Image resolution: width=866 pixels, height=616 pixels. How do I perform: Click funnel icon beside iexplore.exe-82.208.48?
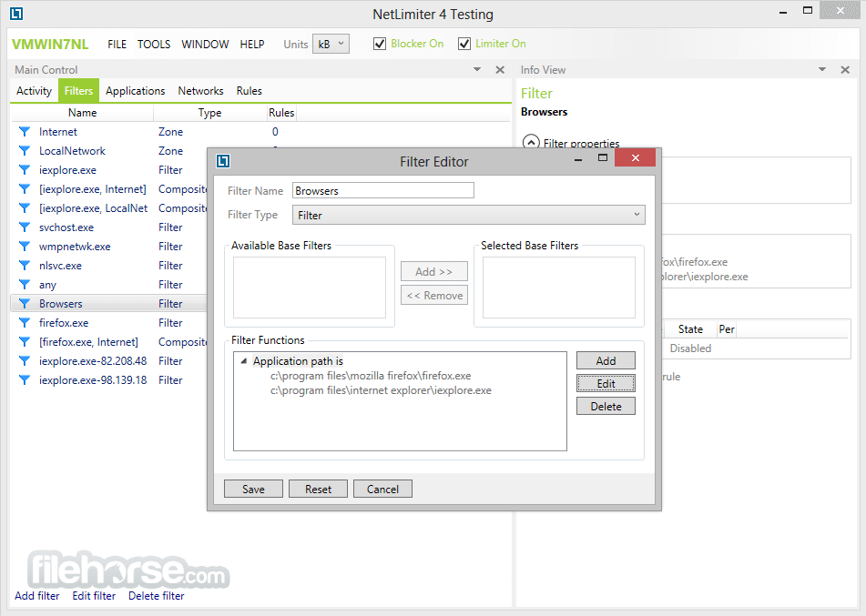[25, 361]
